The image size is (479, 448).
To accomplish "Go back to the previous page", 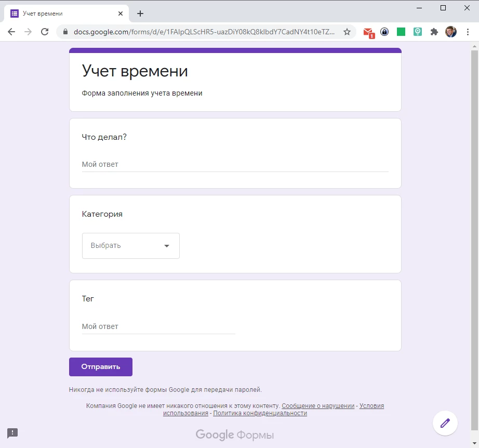I will pyautogui.click(x=11, y=32).
